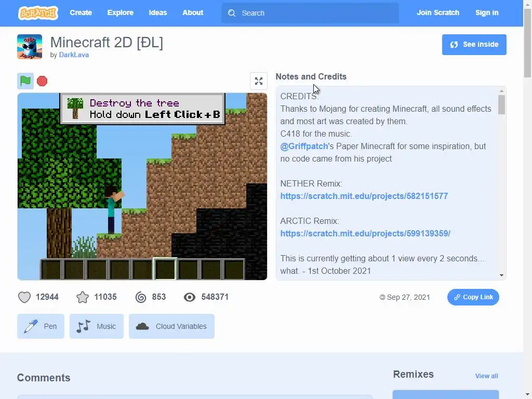Click the search magnifier icon
The width and height of the screenshot is (532, 399).
232,13
